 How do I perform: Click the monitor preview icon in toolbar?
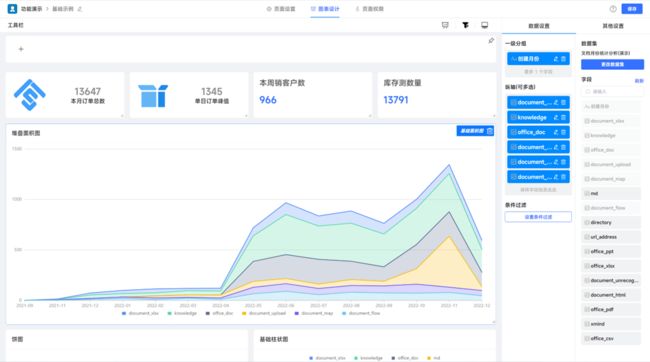(485, 25)
